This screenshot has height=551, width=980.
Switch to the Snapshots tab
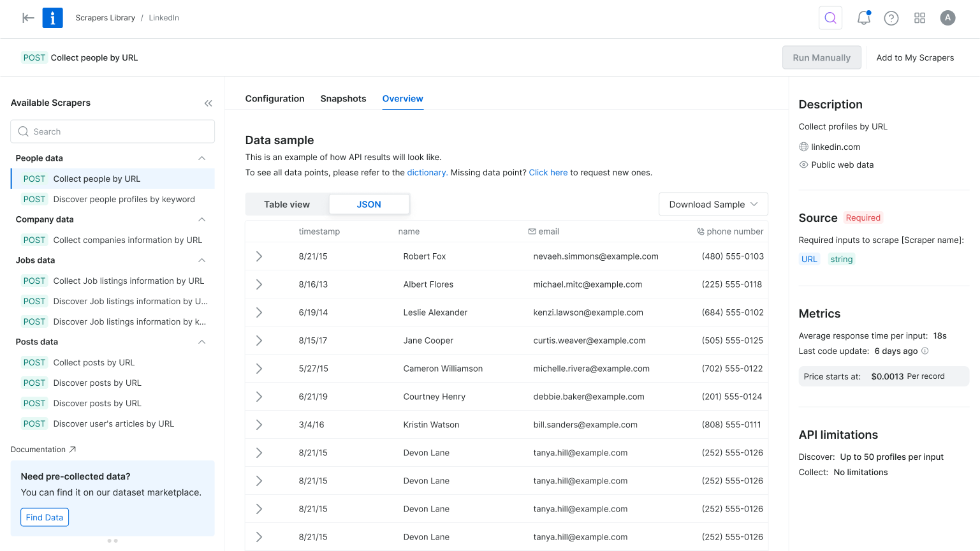coord(343,99)
